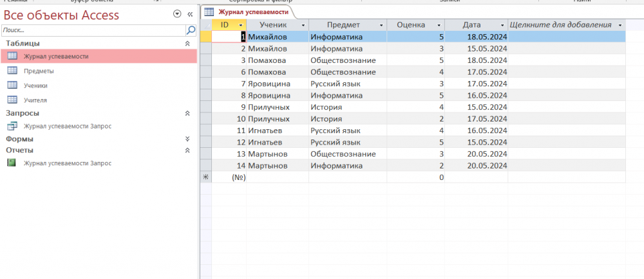644x279 pixels.
Task: Select the new record row selector asterisk
Action: coord(206,177)
